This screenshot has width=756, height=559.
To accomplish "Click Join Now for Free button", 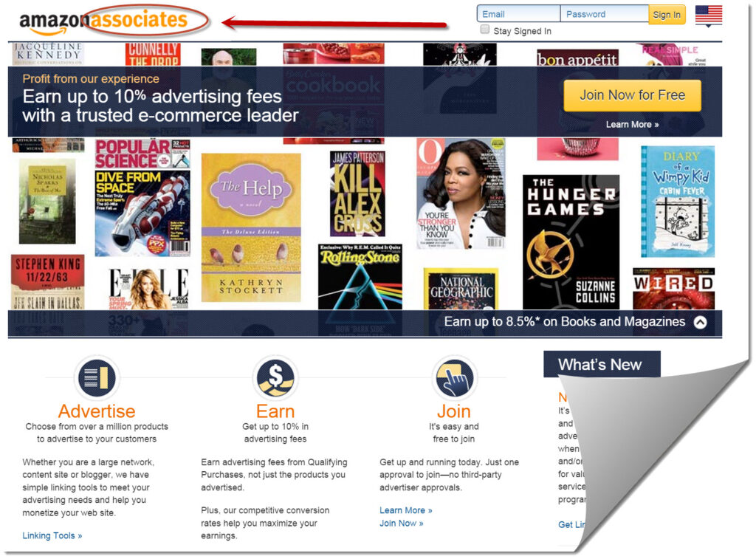I will click(x=632, y=95).
